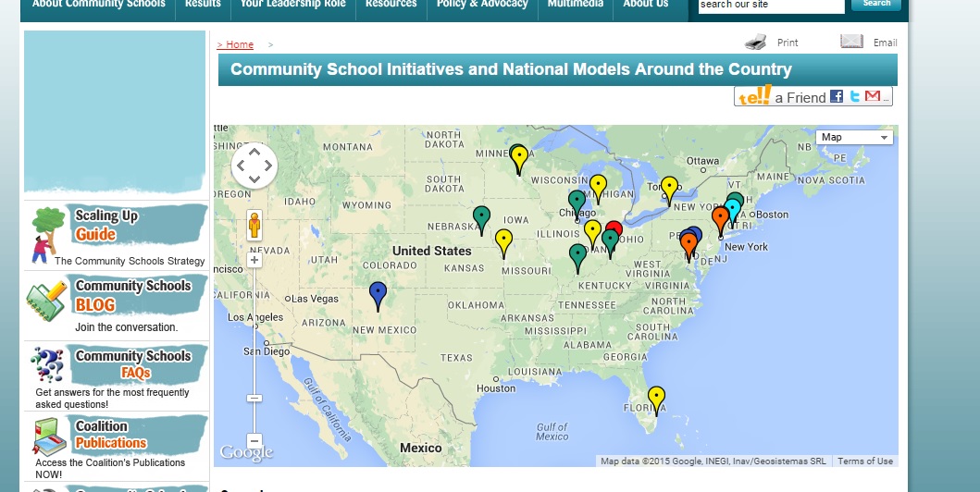Share page via Twitter icon

pyautogui.click(x=854, y=96)
